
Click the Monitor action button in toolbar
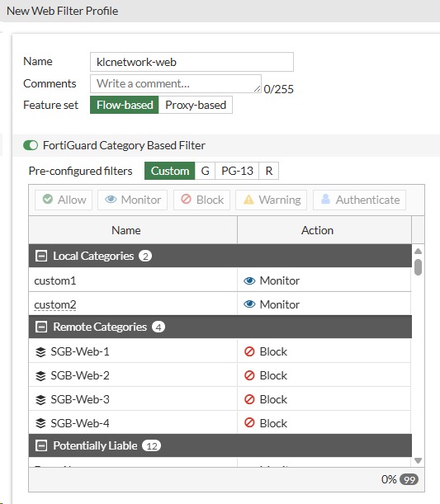tap(133, 200)
